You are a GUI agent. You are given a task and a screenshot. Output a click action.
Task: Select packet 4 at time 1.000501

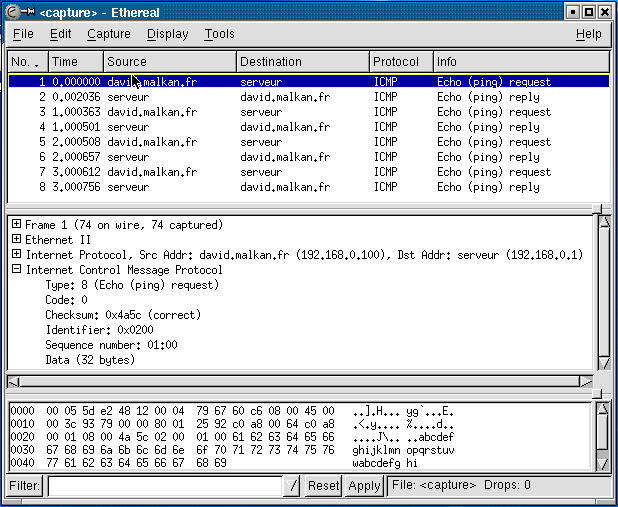(x=309, y=127)
